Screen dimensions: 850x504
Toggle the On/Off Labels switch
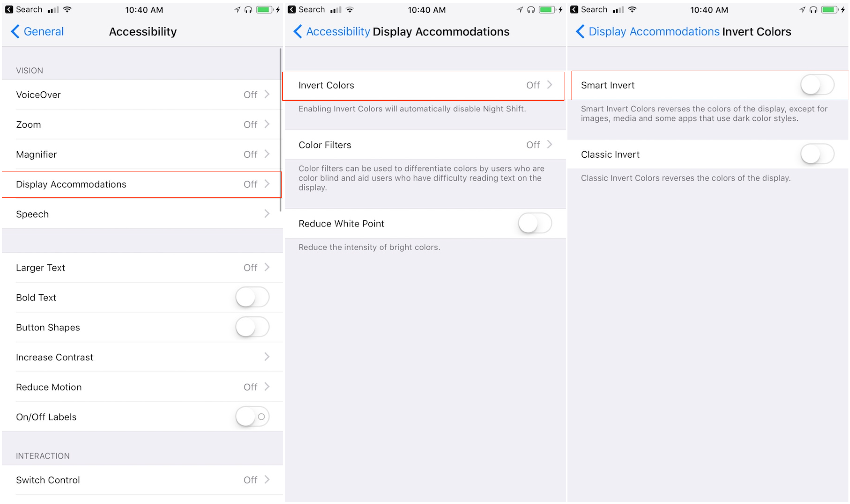tap(253, 416)
